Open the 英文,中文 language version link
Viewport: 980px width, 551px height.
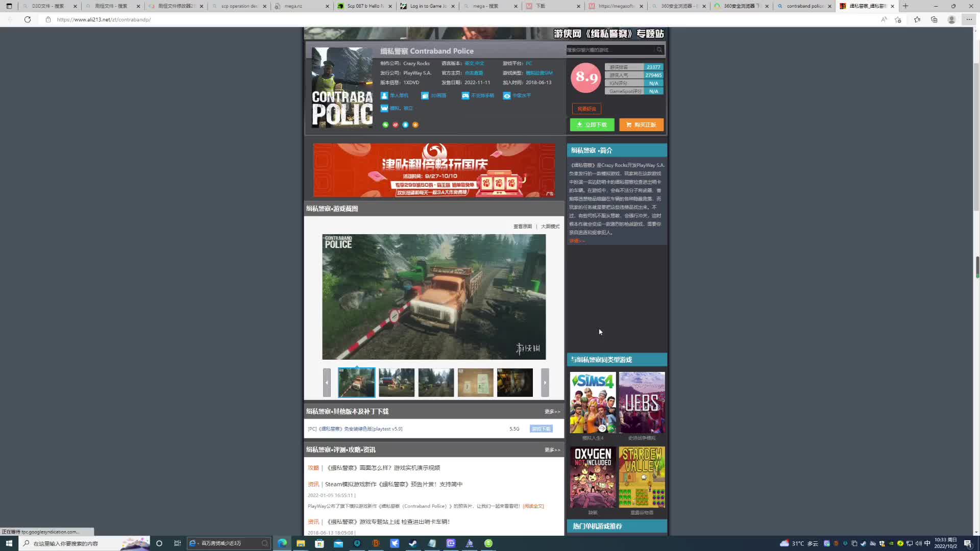click(474, 63)
